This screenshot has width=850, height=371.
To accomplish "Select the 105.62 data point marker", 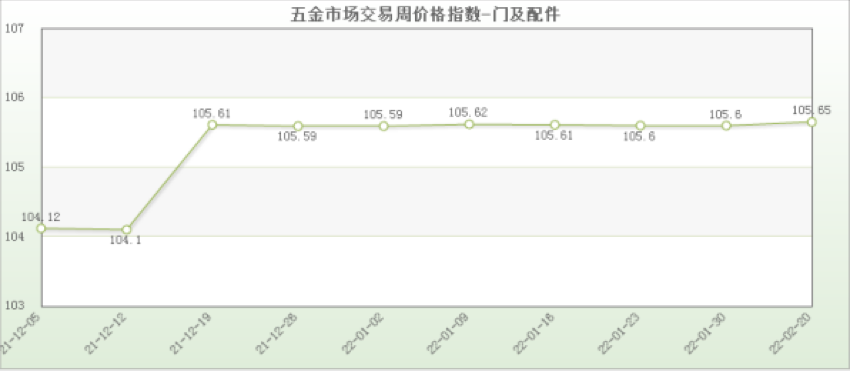I will click(469, 124).
